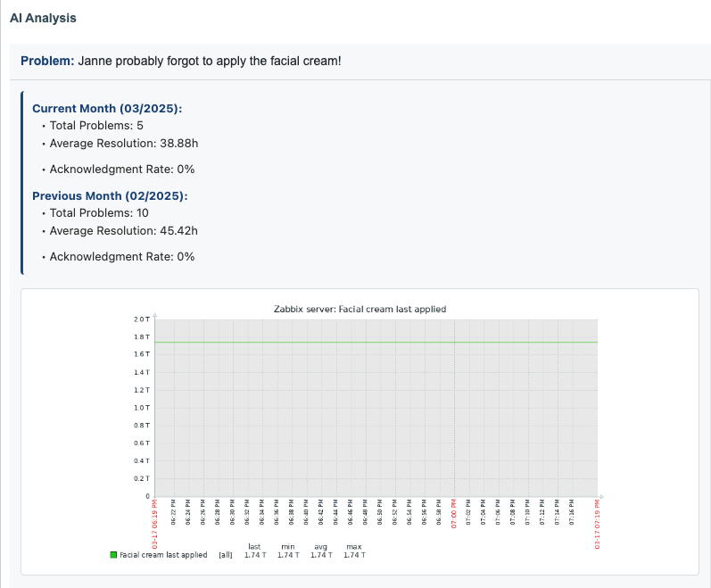Select 'Previous Month (02/2025)' heading

coord(110,195)
